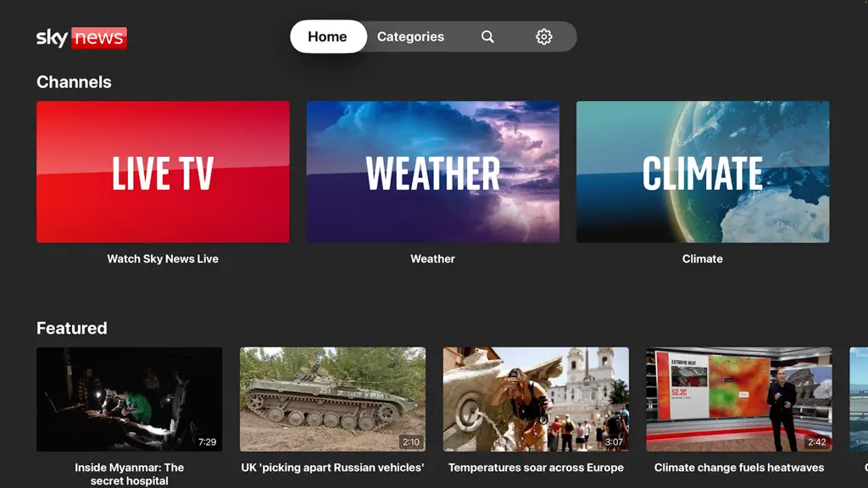Click the 3:07 duration badge
The width and height of the screenshot is (868, 488).
click(x=614, y=442)
